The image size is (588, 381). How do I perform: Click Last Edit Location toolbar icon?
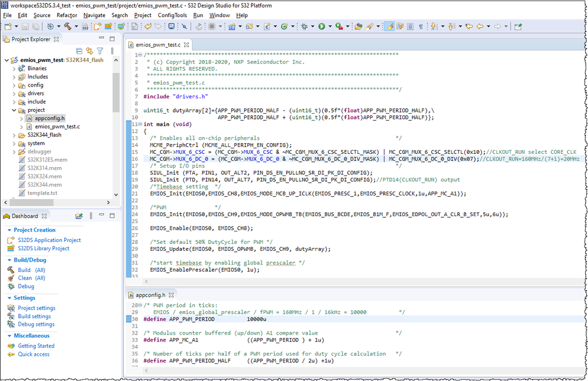point(469,26)
